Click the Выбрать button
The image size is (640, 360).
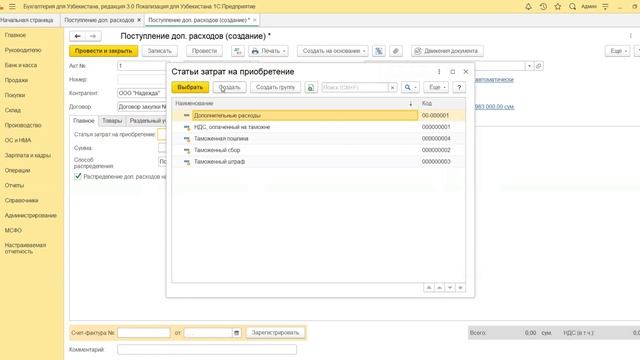[190, 87]
